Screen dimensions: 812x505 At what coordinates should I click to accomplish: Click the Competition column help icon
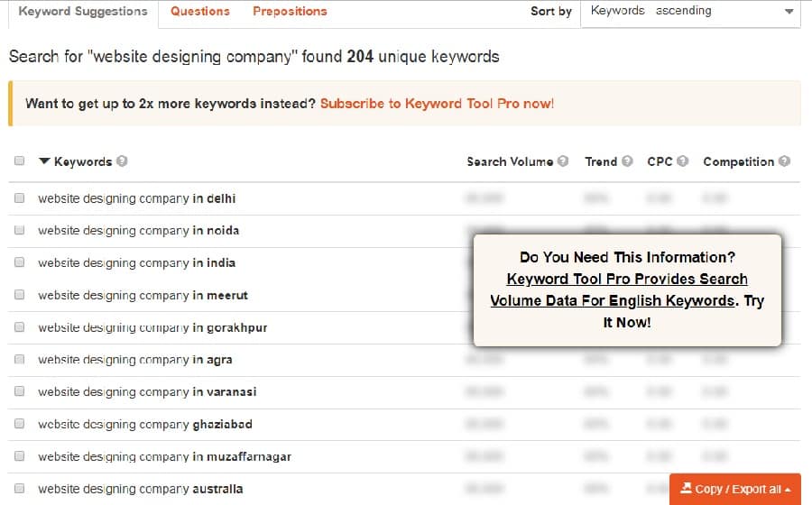click(784, 162)
